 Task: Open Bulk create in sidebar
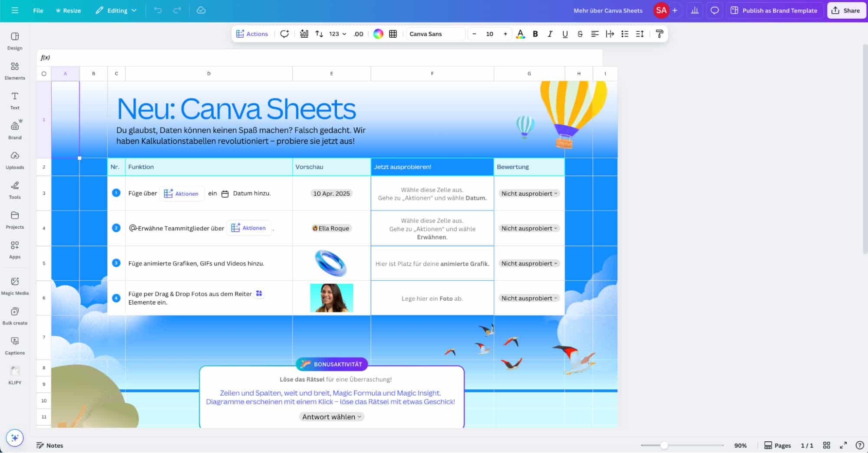click(15, 316)
